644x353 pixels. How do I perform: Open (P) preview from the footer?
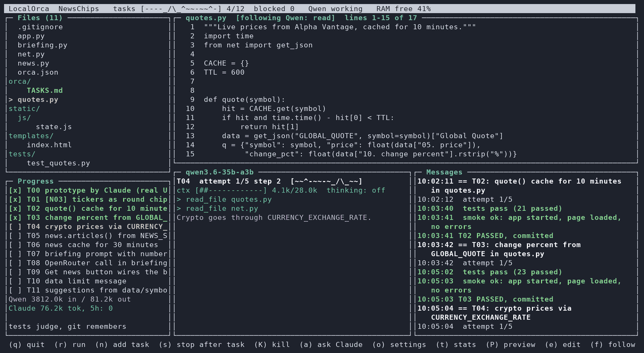(x=510, y=344)
